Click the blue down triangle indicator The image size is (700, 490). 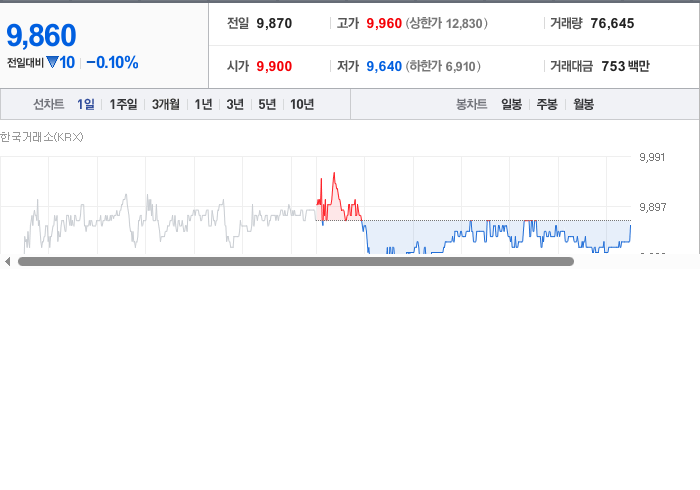pos(52,62)
